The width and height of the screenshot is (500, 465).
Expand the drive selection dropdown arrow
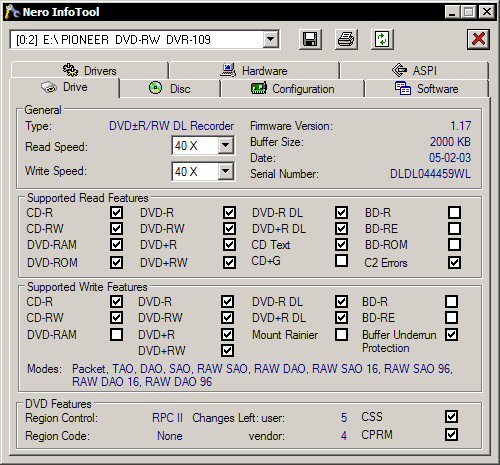[x=271, y=40]
